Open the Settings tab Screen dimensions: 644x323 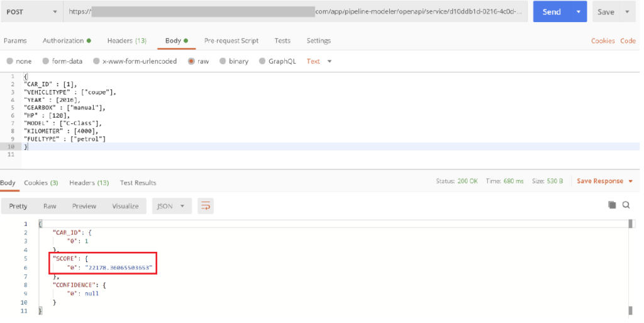pyautogui.click(x=319, y=41)
